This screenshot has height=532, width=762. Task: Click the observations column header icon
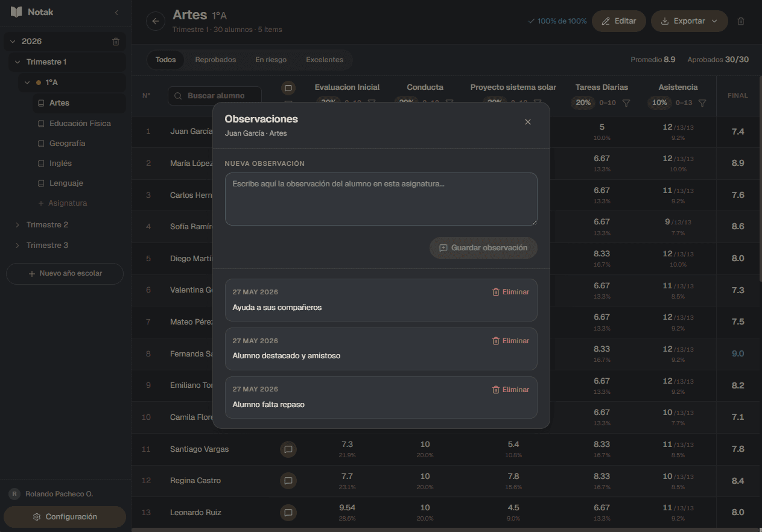[x=288, y=88]
